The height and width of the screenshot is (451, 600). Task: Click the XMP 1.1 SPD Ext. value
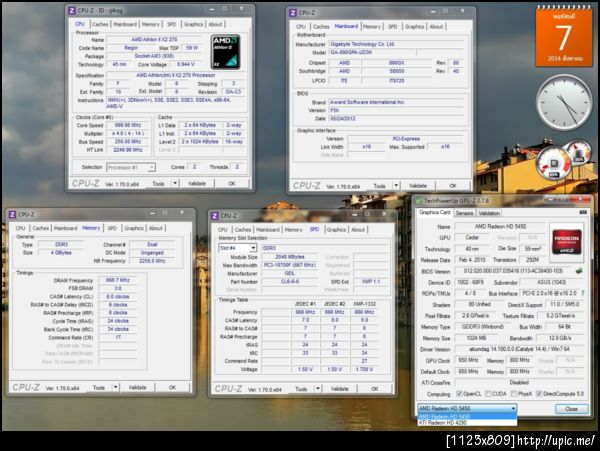click(371, 282)
